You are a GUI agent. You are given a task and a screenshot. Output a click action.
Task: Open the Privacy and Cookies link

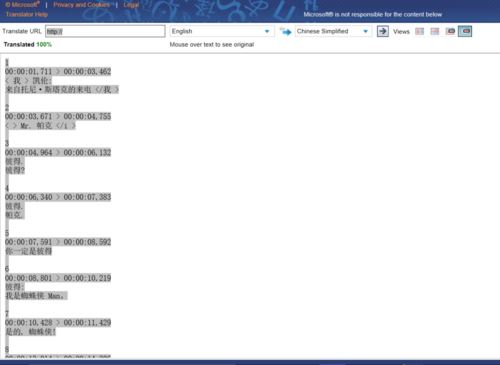[x=81, y=5]
